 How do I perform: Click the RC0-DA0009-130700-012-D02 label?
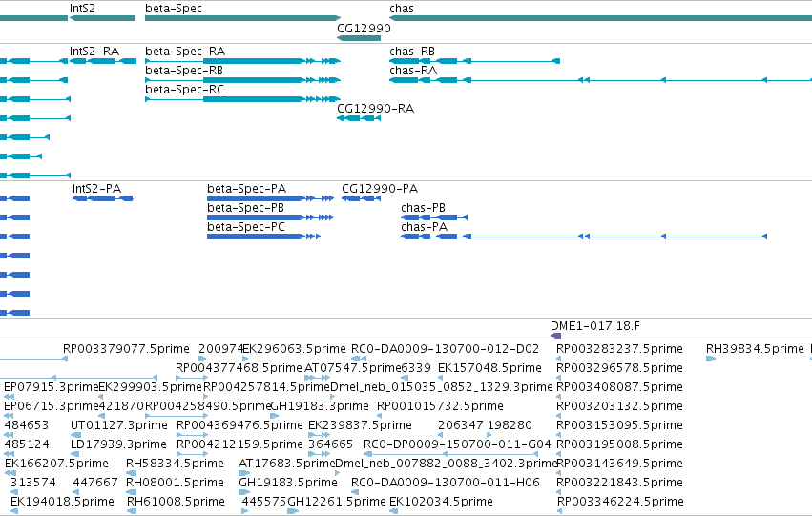(445, 349)
